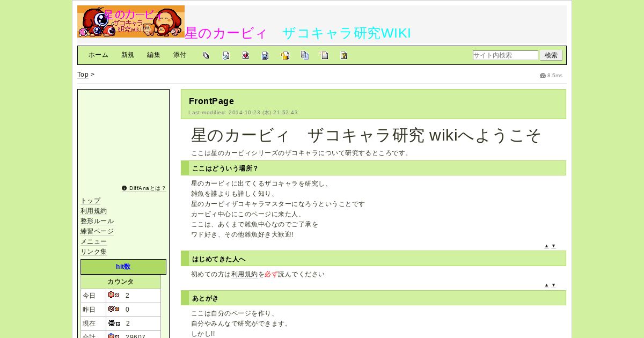Jump up with ▲ below ワド好き paragraph
This screenshot has height=338, width=644.
pos(546,246)
